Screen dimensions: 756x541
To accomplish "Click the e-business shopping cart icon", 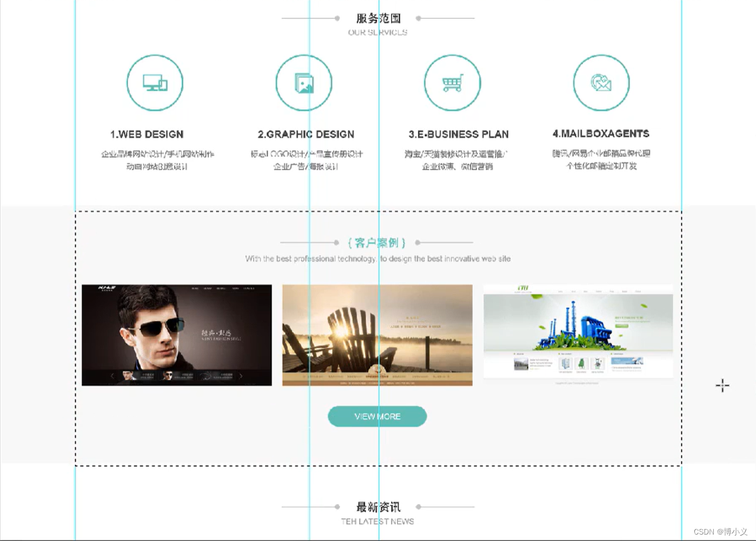I will [452, 83].
